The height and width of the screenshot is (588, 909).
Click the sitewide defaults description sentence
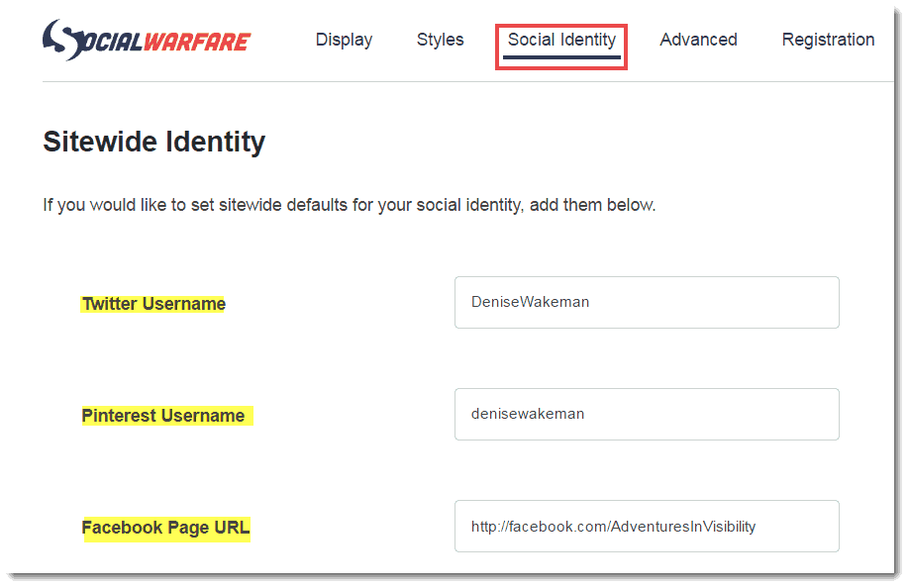pos(350,205)
